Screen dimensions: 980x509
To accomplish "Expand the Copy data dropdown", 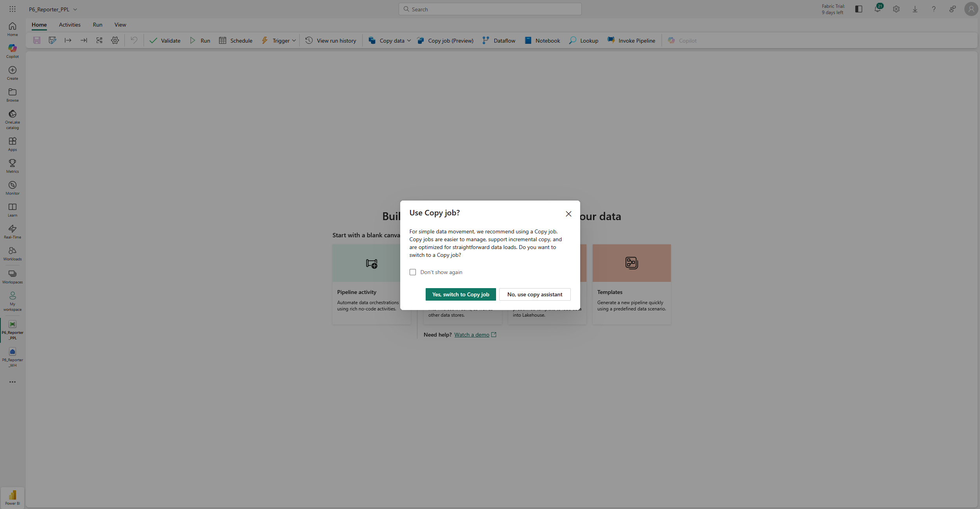I will tap(408, 40).
